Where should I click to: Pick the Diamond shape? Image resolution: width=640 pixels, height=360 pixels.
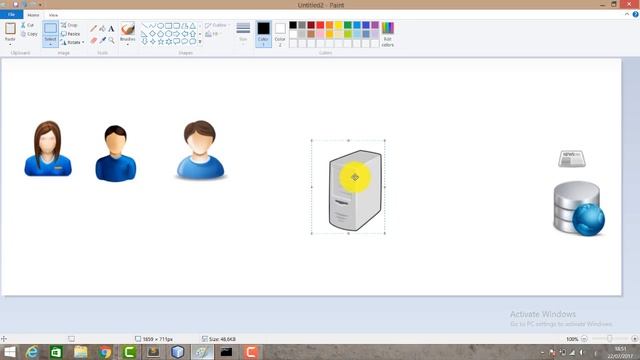click(152, 33)
